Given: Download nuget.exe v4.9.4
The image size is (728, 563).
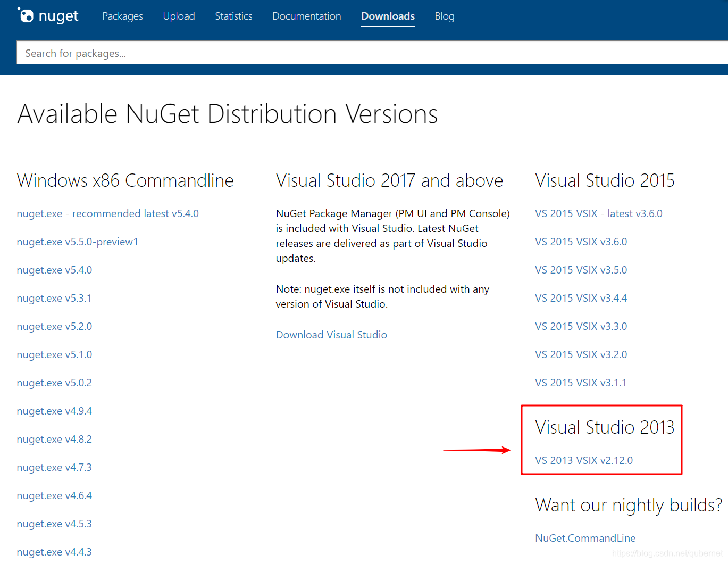Looking at the screenshot, I should pos(54,411).
